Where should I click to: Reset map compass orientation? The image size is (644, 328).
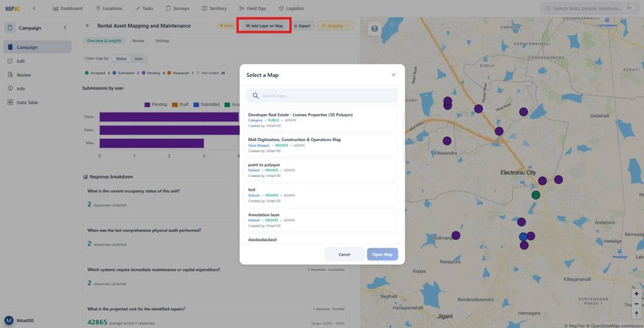(636, 314)
